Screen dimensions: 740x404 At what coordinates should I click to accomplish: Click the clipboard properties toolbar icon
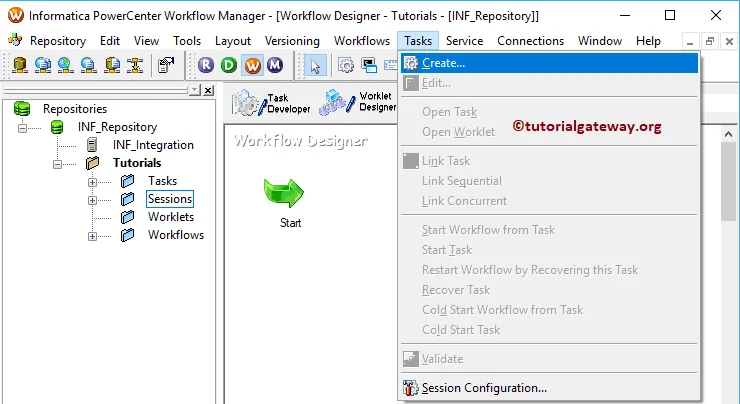(166, 65)
